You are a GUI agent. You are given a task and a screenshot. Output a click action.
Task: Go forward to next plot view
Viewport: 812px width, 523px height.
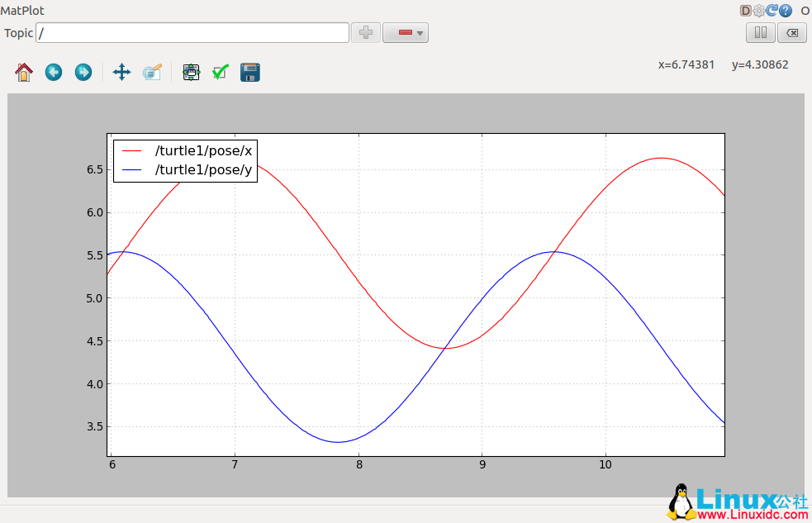83,72
